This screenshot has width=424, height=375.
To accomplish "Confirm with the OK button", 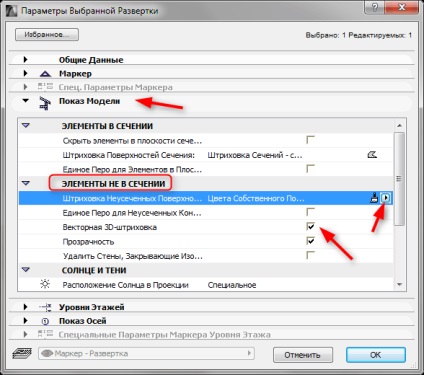I will 376,355.
